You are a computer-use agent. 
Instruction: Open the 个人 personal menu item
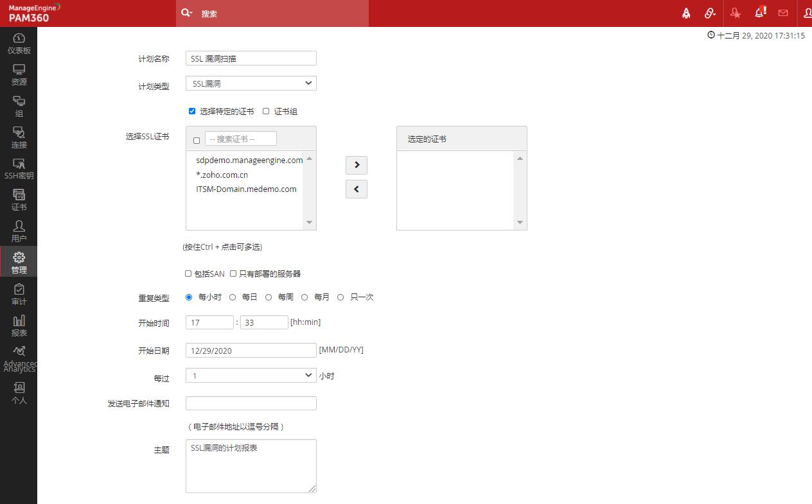point(19,393)
